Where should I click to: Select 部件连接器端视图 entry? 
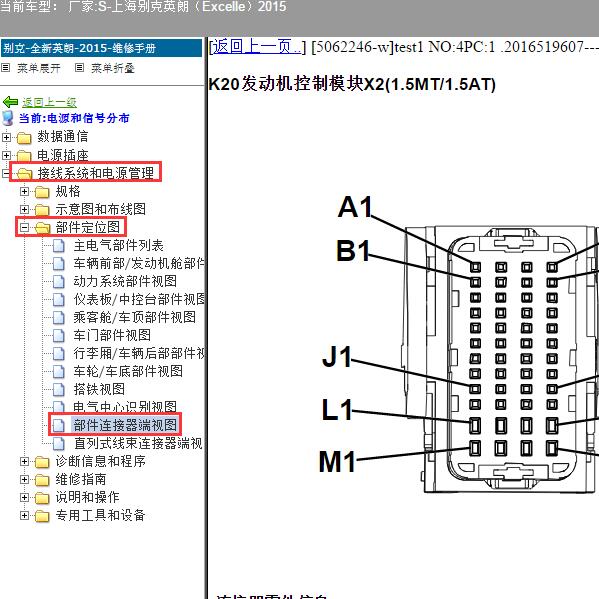(x=125, y=425)
